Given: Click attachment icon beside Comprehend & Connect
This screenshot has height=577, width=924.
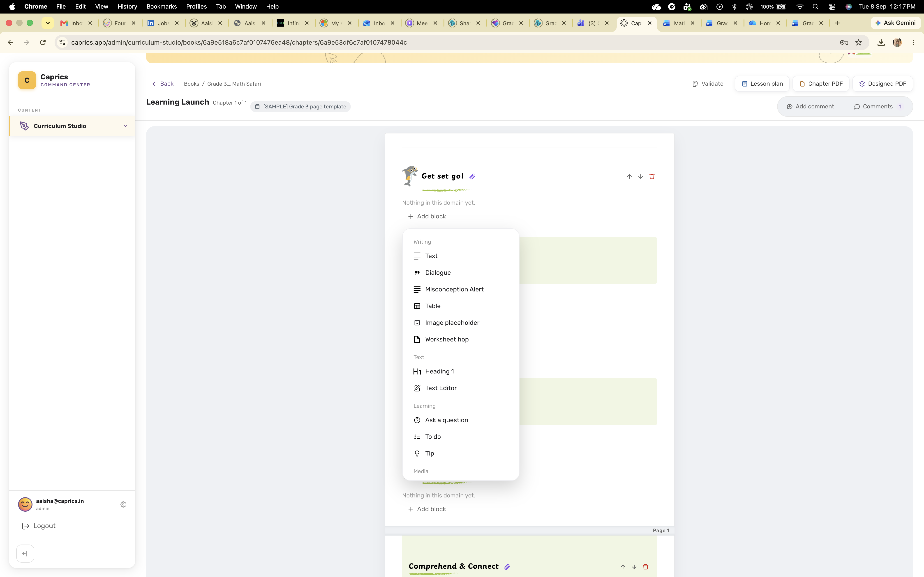Looking at the screenshot, I should point(507,567).
